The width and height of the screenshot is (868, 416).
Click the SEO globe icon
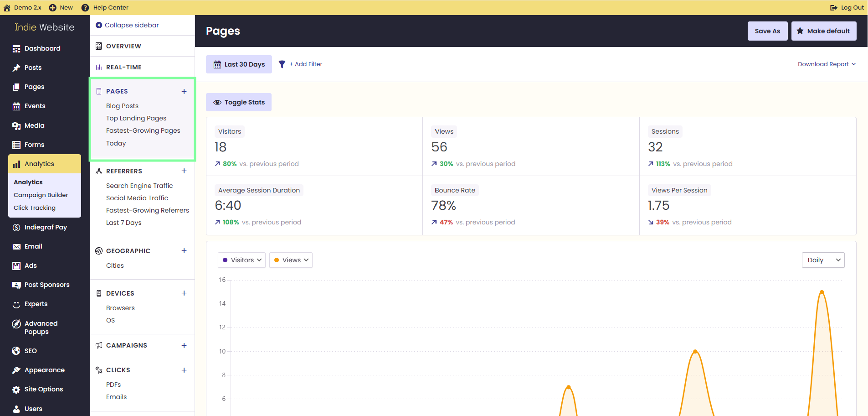16,351
